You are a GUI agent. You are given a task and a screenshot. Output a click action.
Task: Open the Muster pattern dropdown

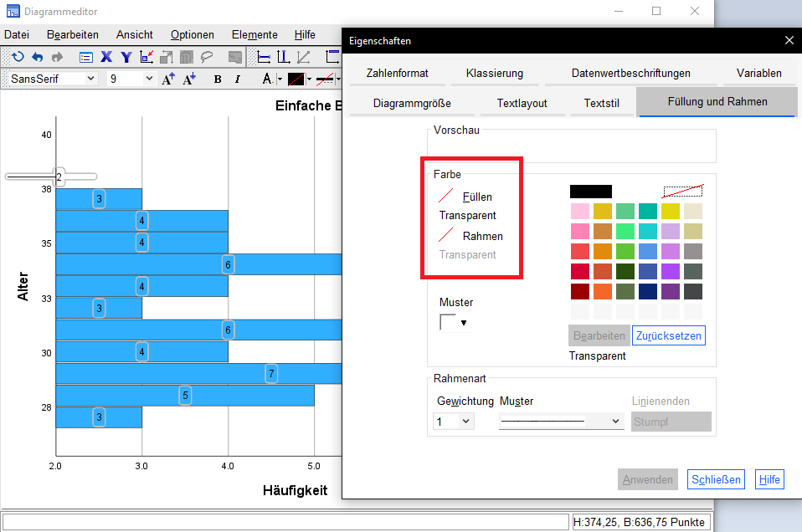pos(464,322)
